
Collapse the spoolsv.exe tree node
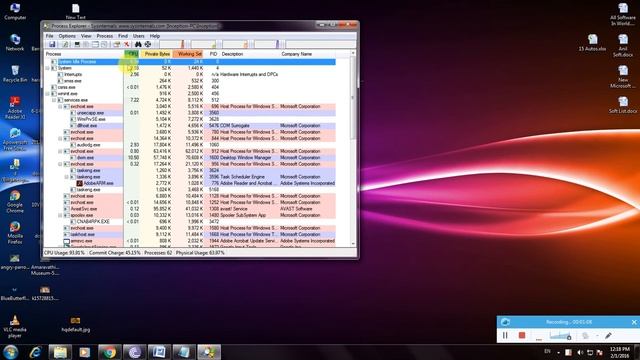point(60,215)
